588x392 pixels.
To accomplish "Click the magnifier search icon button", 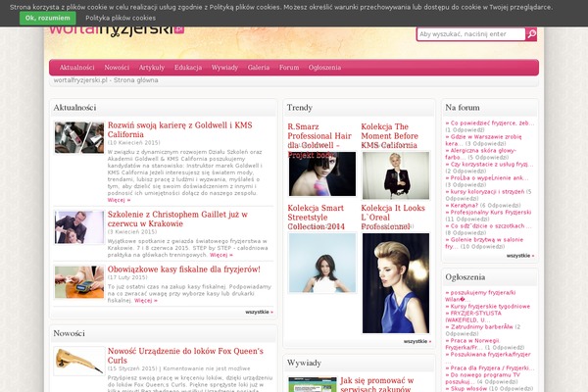I will click(531, 34).
